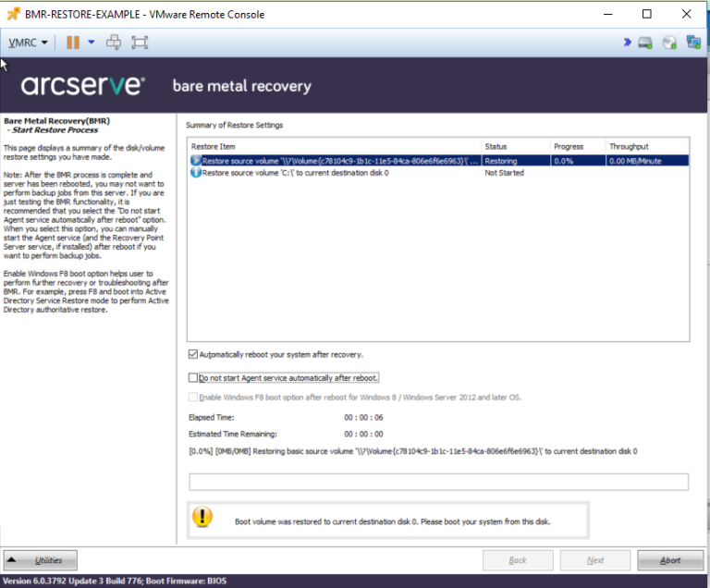The image size is (710, 588).
Task: Click the Status column header
Action: pos(516,146)
